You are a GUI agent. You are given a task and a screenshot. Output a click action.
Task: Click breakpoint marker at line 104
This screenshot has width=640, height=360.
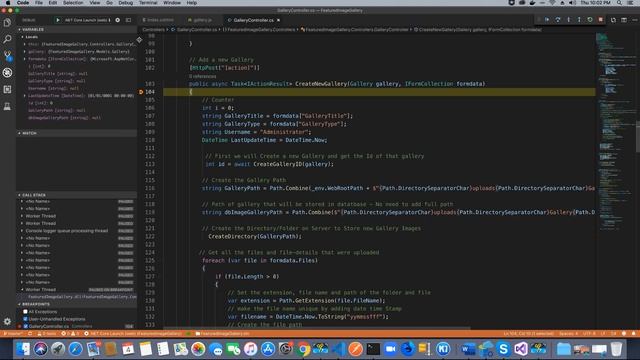[141, 92]
